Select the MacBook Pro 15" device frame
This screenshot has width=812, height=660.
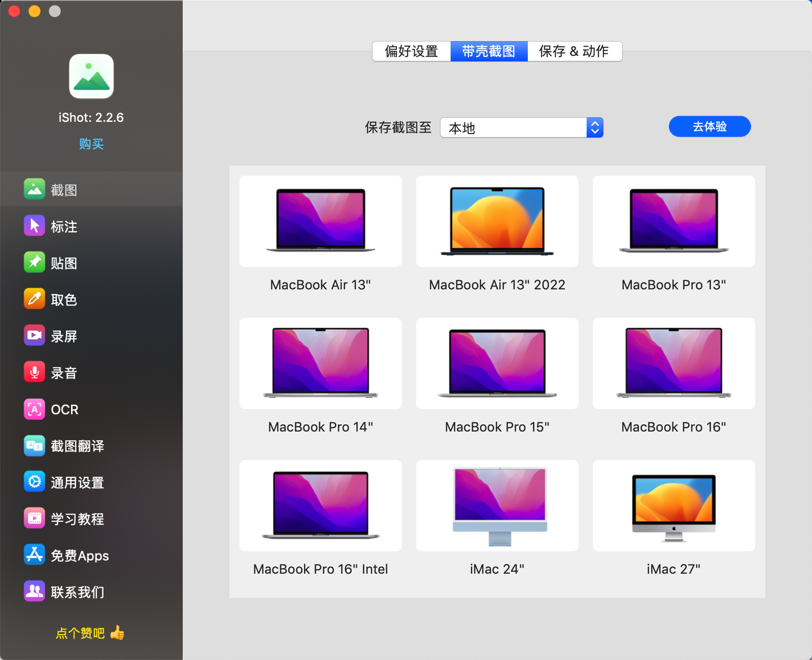pyautogui.click(x=497, y=363)
